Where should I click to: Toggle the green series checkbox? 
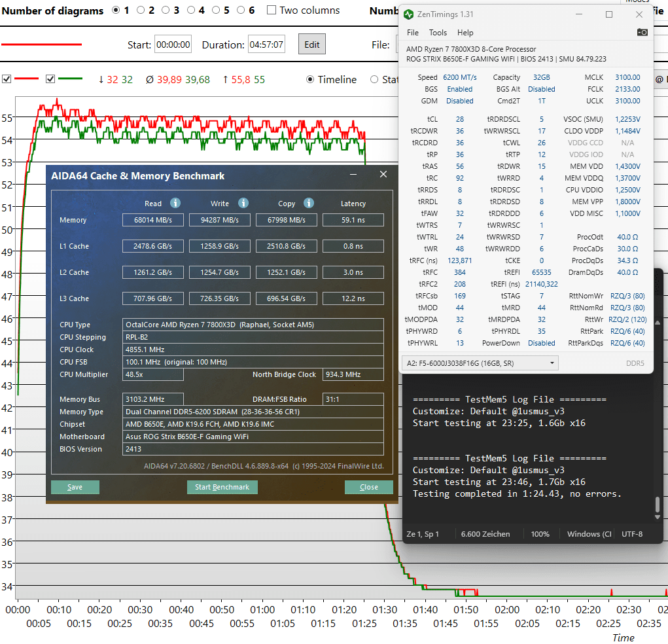pyautogui.click(x=50, y=79)
